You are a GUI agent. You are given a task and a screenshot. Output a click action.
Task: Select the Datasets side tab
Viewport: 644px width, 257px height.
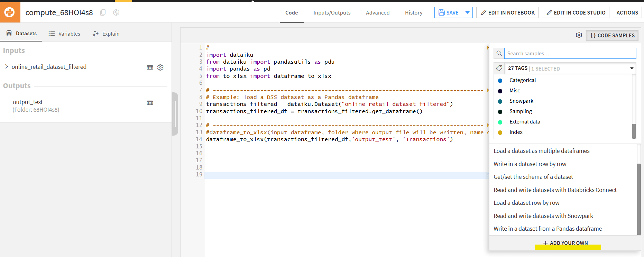pos(21,34)
